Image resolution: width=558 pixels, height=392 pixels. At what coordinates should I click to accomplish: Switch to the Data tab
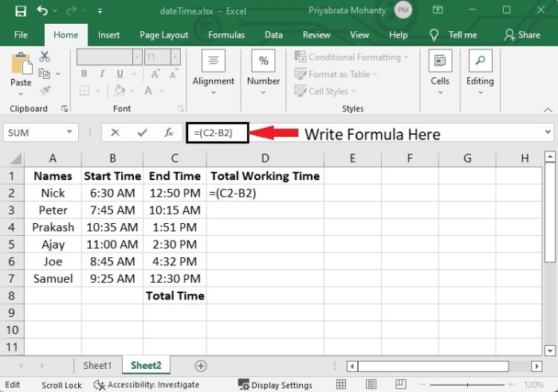tap(273, 35)
